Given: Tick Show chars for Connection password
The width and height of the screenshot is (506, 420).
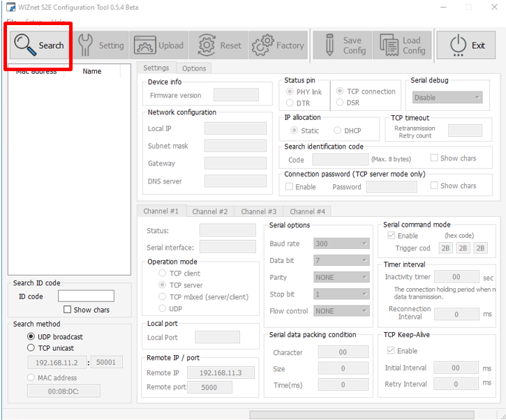Looking at the screenshot, I should (x=434, y=185).
